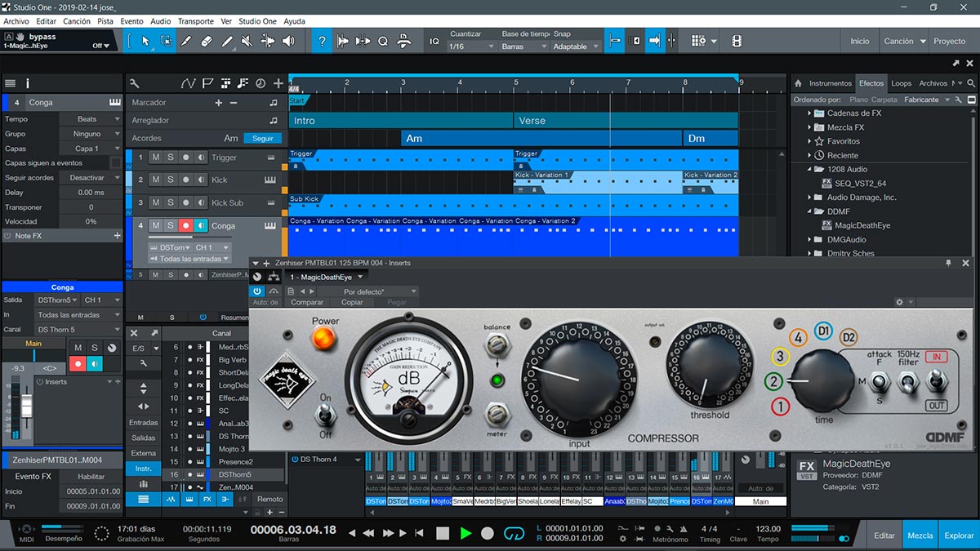The image size is (980, 551).
Task: Open the Cuantizar 1/16 dropdown
Action: (471, 47)
